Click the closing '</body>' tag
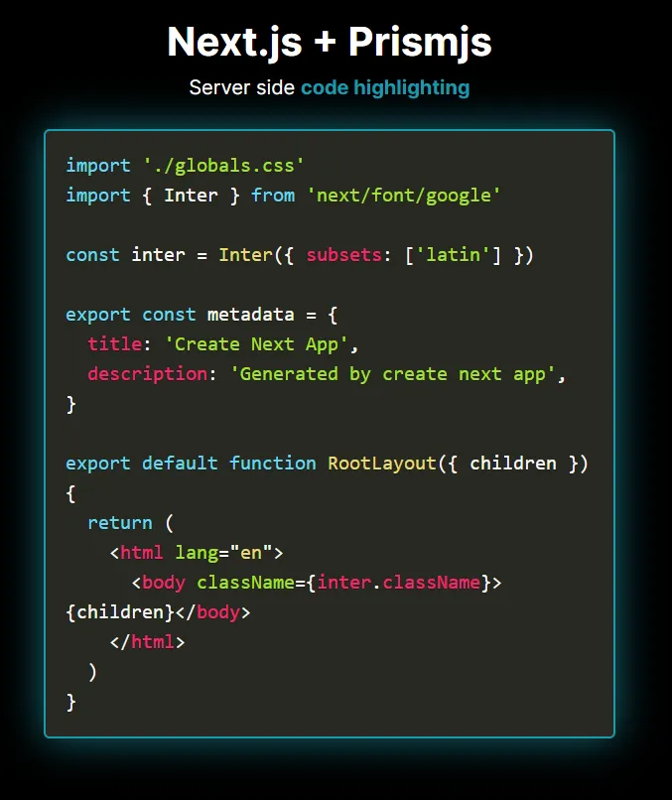Viewport: 672px width, 800px height. pos(212,612)
